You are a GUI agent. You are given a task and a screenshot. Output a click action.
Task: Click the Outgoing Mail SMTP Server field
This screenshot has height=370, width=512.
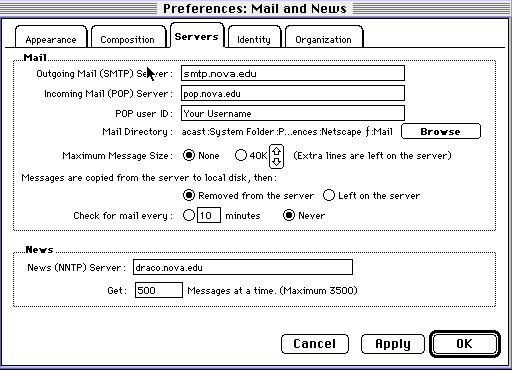coord(293,73)
